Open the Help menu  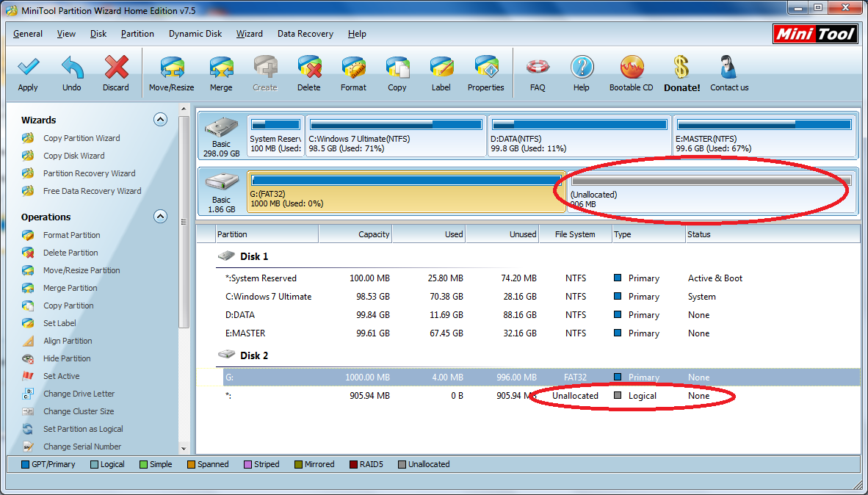pyautogui.click(x=357, y=34)
